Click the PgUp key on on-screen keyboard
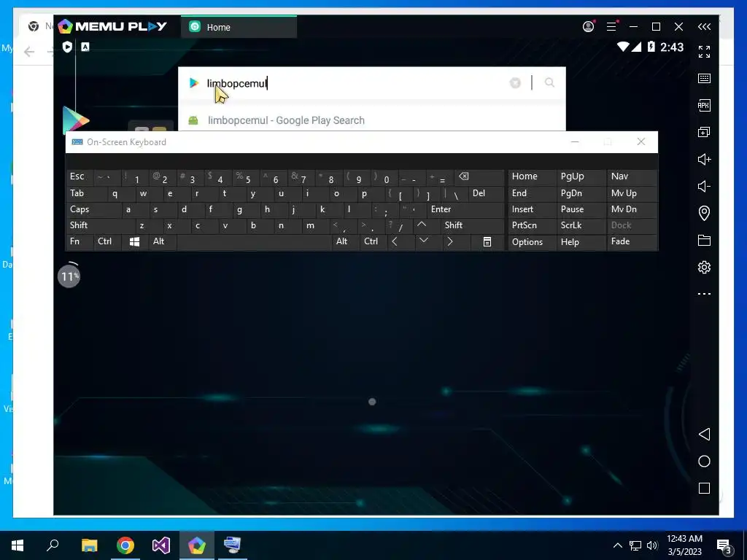Viewport: 747px width, 560px height. coord(581,177)
